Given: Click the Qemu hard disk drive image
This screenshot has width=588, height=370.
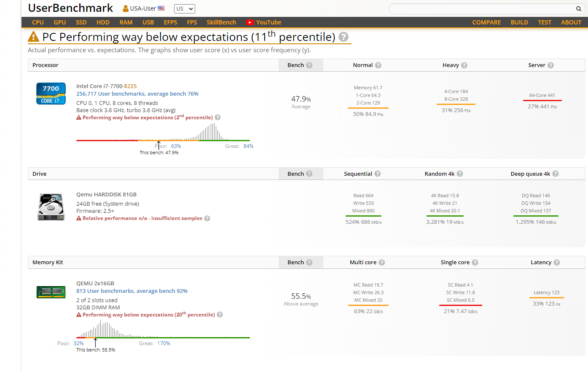Looking at the screenshot, I should click(51, 207).
